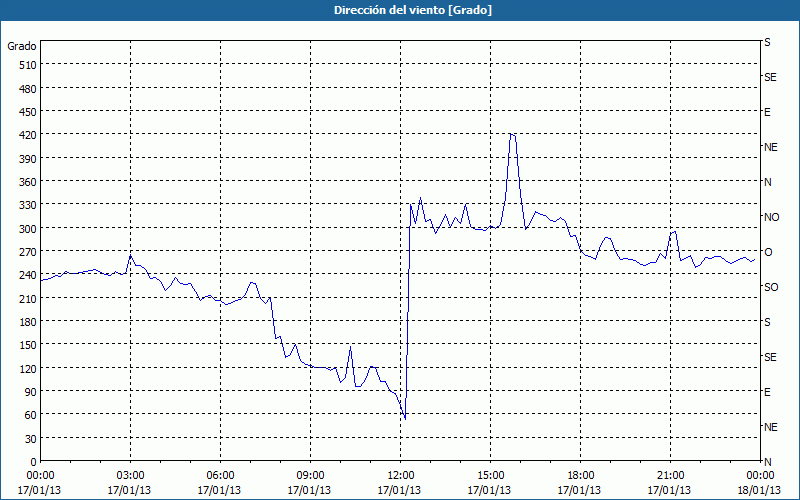Click the 'Grado' unit label above the axis
This screenshot has width=800, height=500.
coord(22,46)
